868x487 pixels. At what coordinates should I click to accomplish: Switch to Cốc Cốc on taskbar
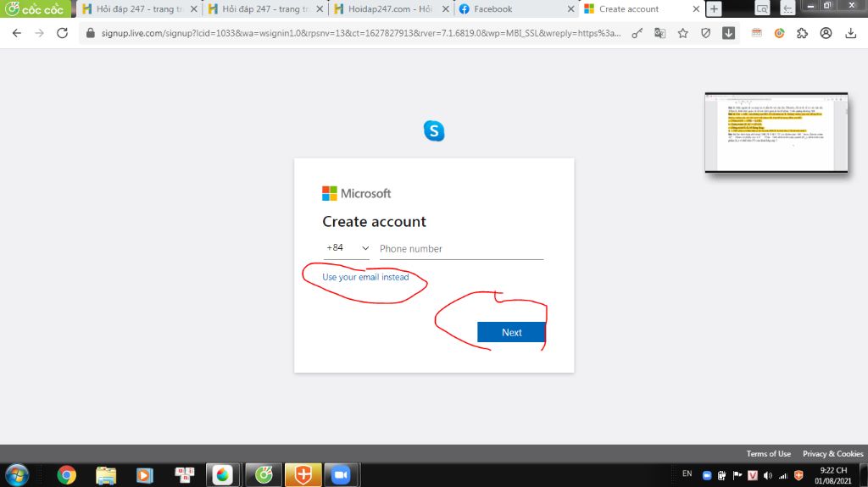264,475
